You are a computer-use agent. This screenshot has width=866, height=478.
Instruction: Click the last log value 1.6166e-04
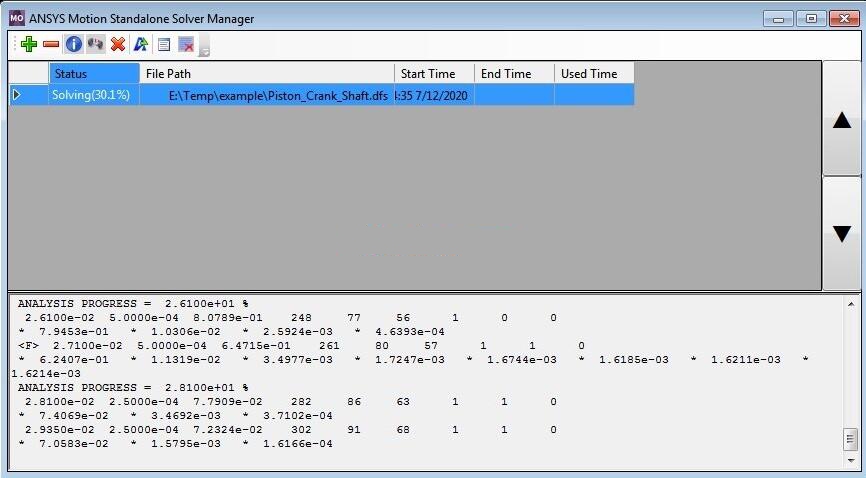tap(298, 444)
